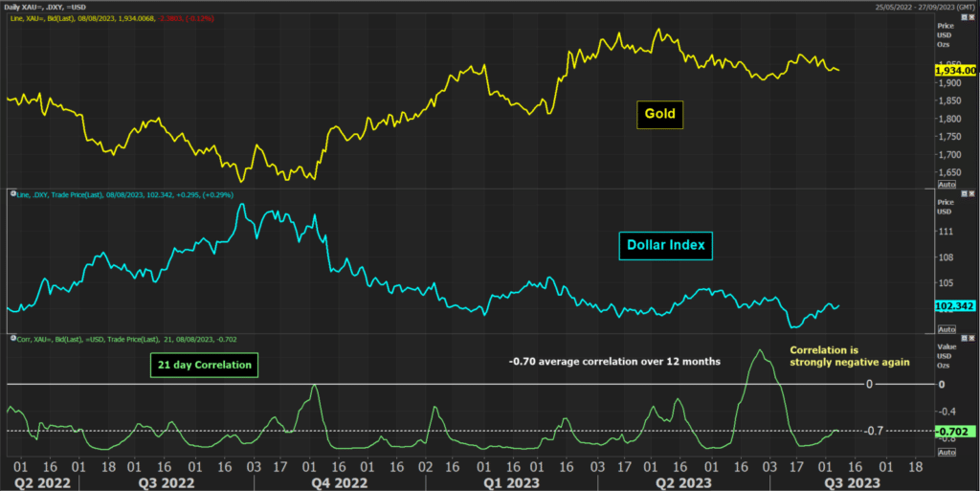980x491 pixels.
Task: Close the Gold price pane
Action: (972, 17)
